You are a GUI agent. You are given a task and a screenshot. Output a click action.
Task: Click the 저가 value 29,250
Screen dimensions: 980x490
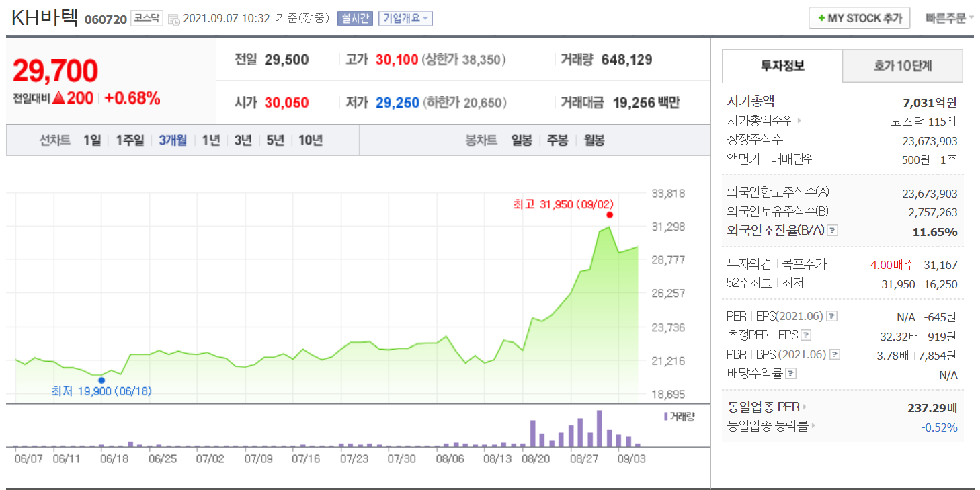point(397,103)
